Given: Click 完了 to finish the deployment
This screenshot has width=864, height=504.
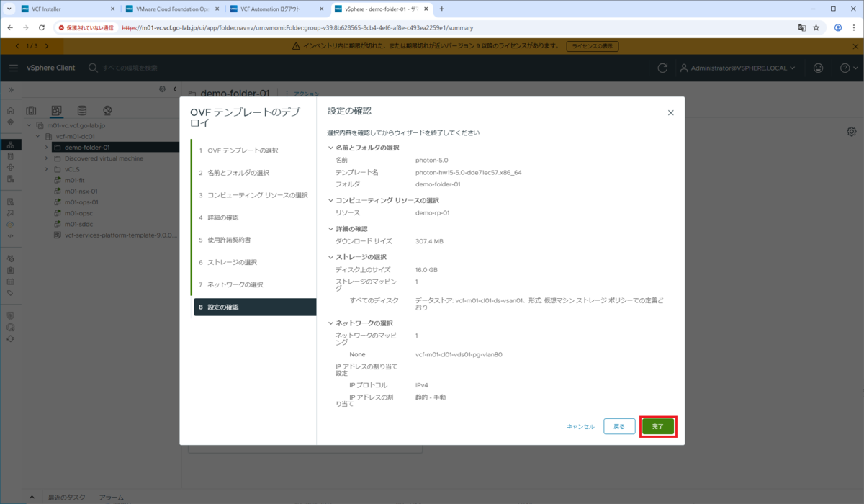Looking at the screenshot, I should [x=658, y=426].
